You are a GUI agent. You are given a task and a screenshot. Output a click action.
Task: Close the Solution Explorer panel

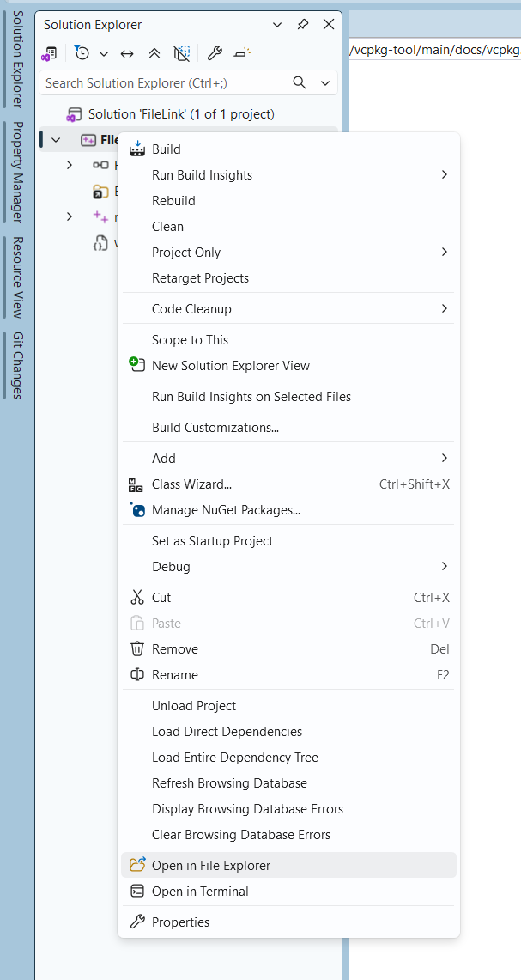coord(329,25)
